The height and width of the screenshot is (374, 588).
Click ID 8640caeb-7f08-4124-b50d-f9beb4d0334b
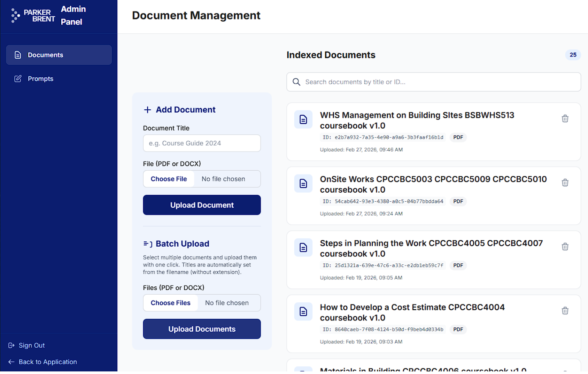click(x=383, y=329)
